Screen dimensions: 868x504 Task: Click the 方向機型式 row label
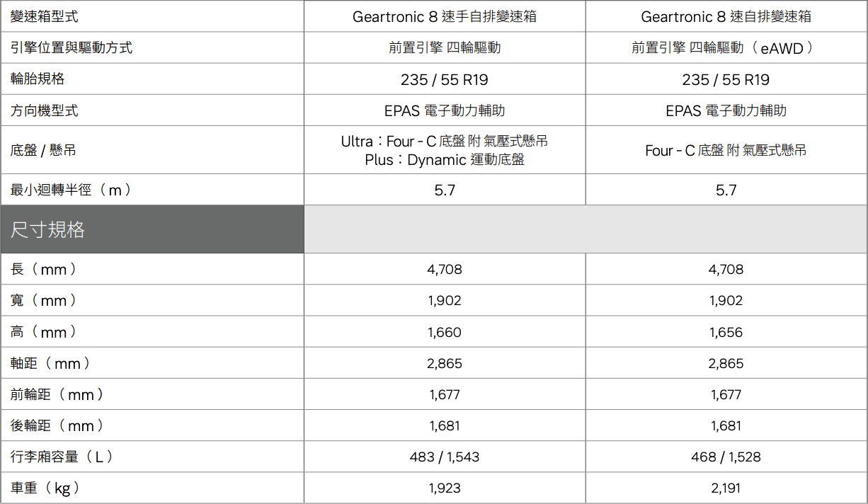[x=45, y=110]
